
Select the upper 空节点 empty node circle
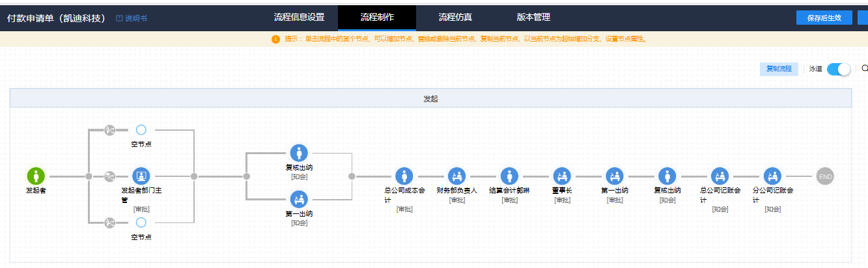(x=141, y=129)
